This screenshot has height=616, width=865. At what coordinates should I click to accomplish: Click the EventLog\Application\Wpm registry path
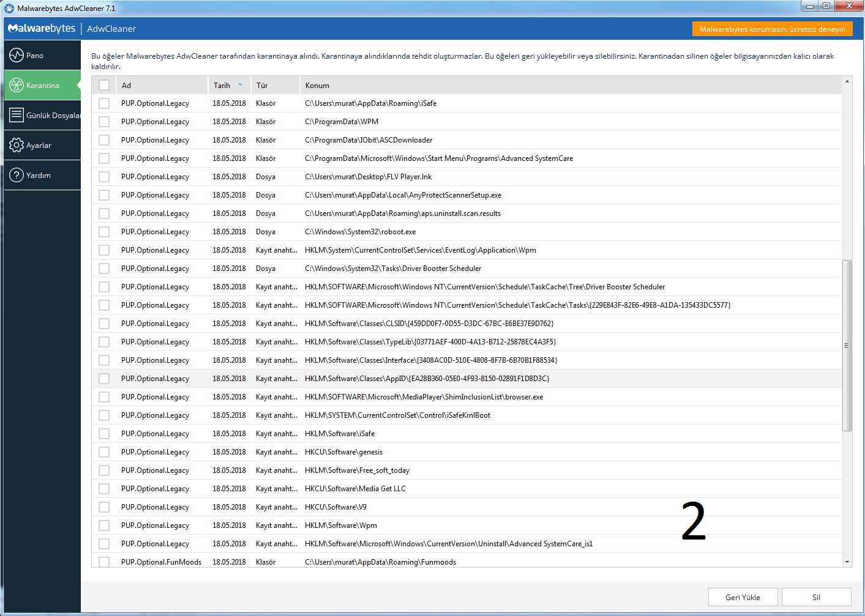(421, 250)
